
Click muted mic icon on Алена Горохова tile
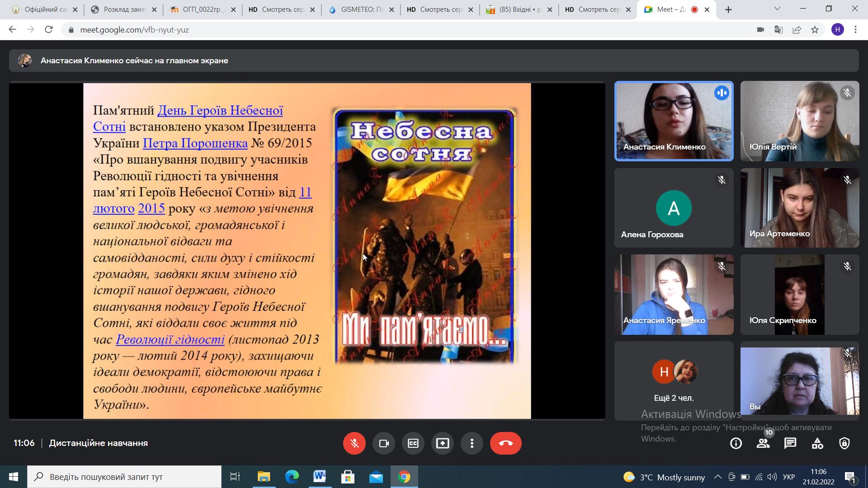(x=722, y=180)
